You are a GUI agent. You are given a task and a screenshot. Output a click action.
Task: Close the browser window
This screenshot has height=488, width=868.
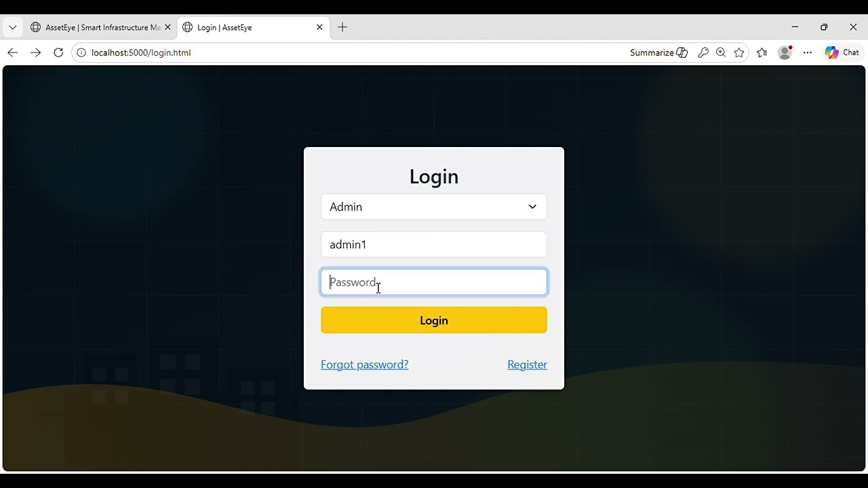(853, 27)
